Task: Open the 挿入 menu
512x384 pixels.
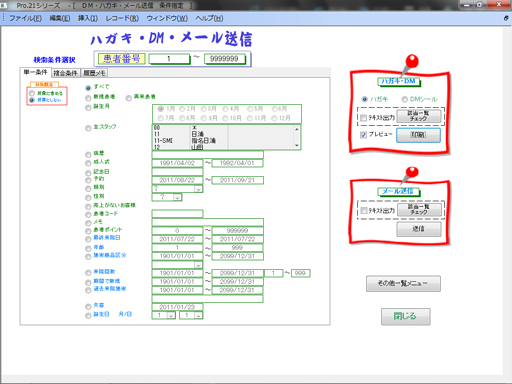Action: click(88, 18)
